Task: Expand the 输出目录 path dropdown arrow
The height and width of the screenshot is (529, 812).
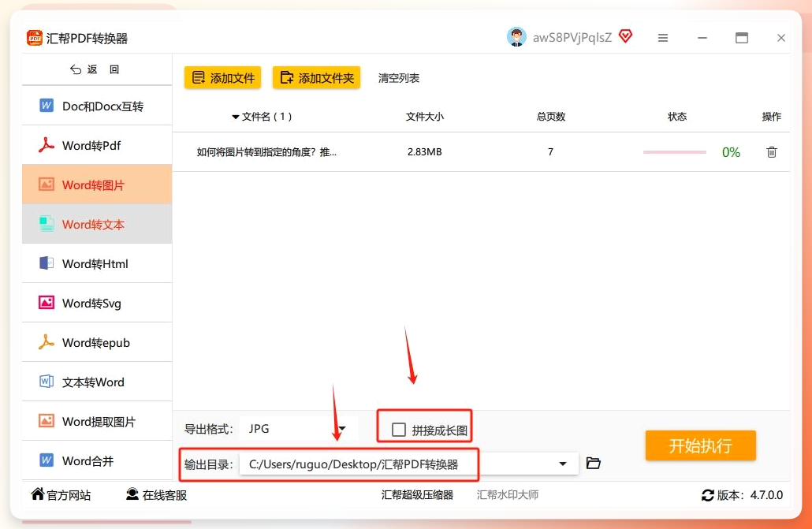Action: (x=563, y=464)
